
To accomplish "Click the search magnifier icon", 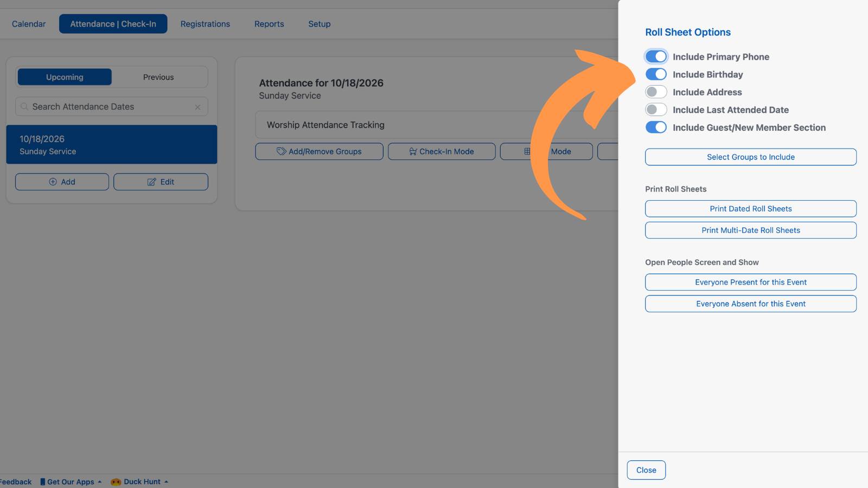I will (24, 107).
